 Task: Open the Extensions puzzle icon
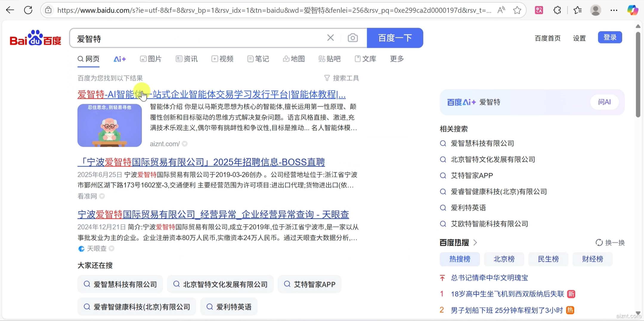tap(557, 10)
